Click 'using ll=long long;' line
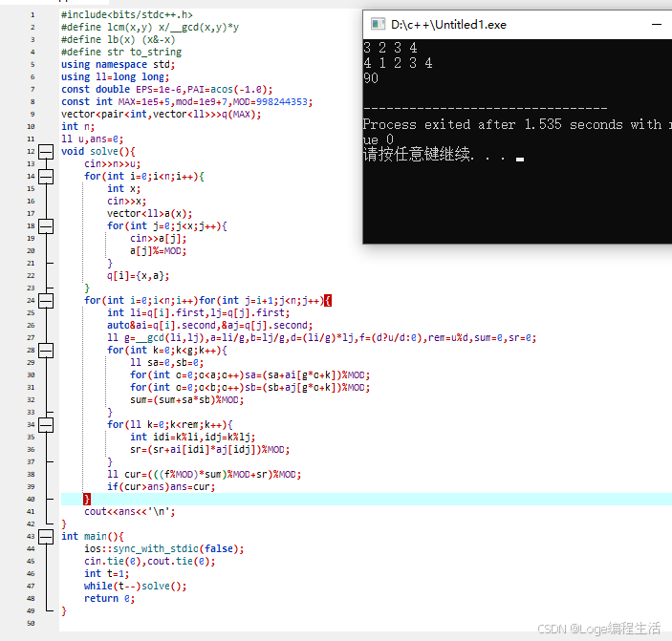Screen dimensions: 672x641 [x=116, y=77]
